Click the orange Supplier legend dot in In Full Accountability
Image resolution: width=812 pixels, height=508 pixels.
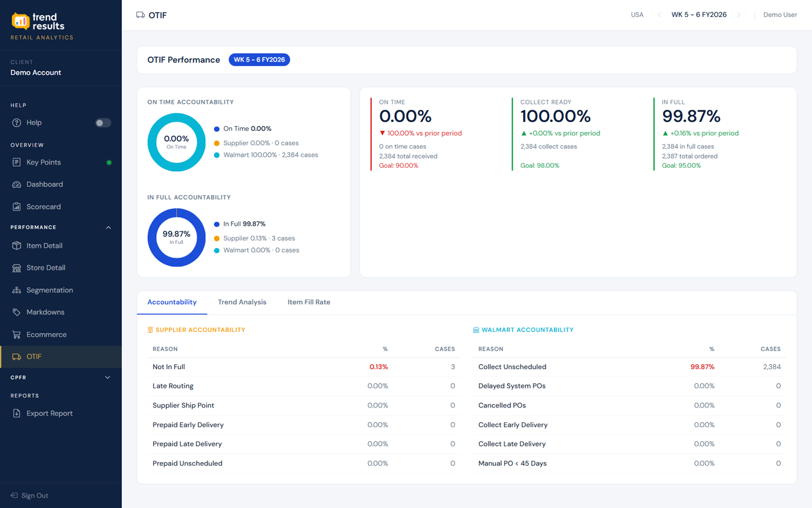tap(217, 239)
